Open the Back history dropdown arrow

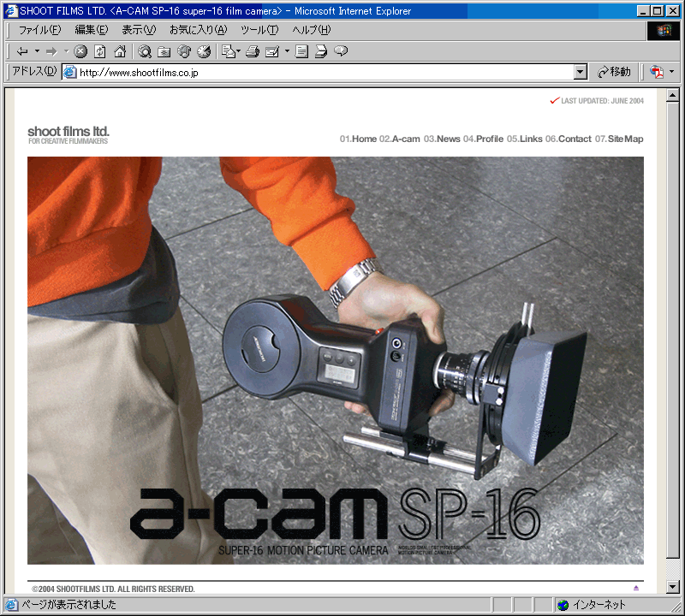(x=37, y=51)
